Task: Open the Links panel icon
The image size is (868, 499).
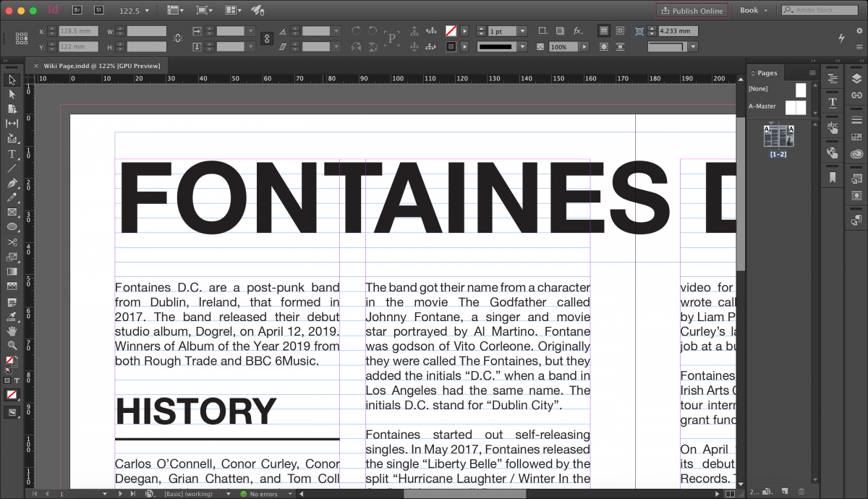Action: coord(857,95)
